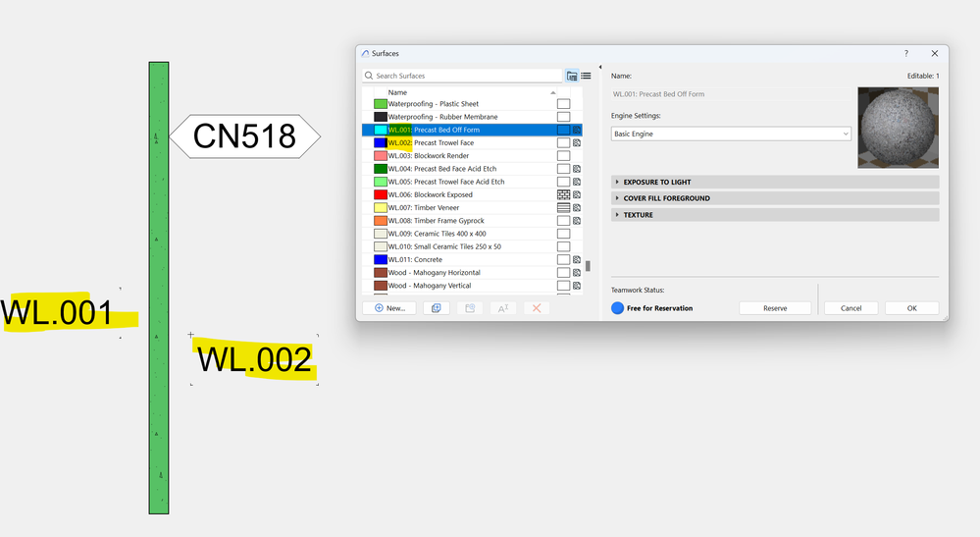Expand the EXPOSURE TO LIGHT section
Screen dimensions: 980x537
coord(775,182)
